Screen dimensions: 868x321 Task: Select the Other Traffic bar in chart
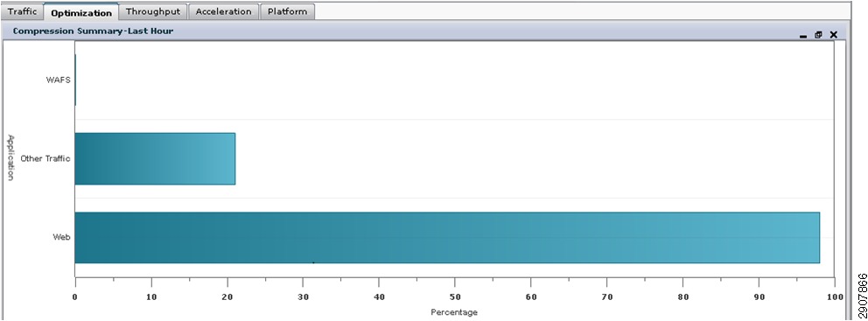pos(155,158)
